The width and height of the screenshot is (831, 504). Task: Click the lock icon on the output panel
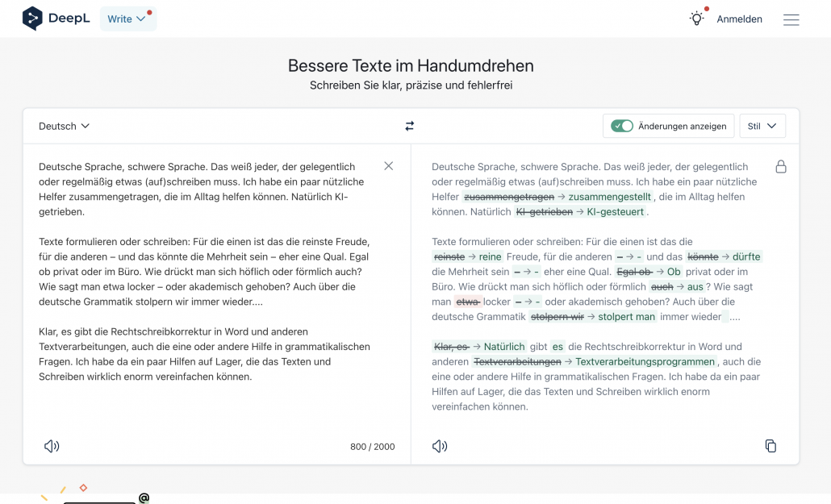pyautogui.click(x=780, y=165)
